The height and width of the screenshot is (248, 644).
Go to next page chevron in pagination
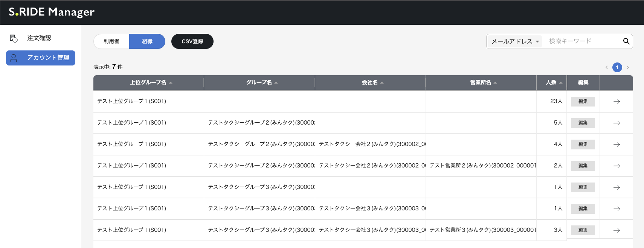(x=628, y=67)
